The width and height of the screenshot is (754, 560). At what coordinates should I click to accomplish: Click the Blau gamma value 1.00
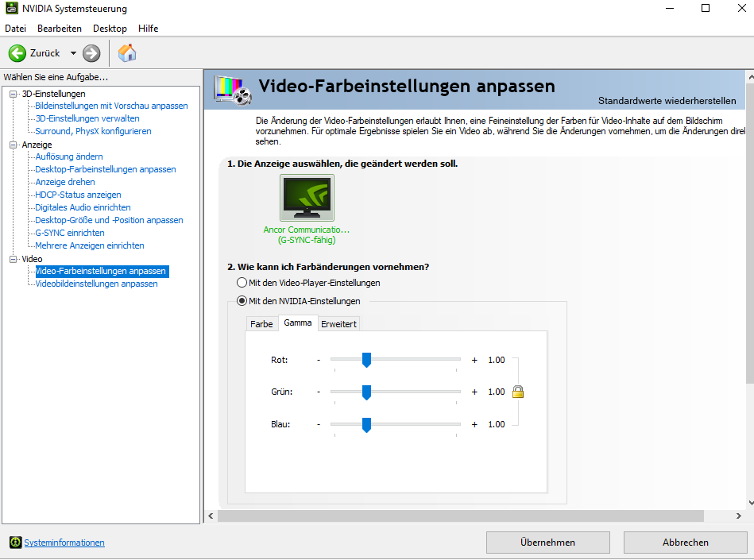point(497,424)
